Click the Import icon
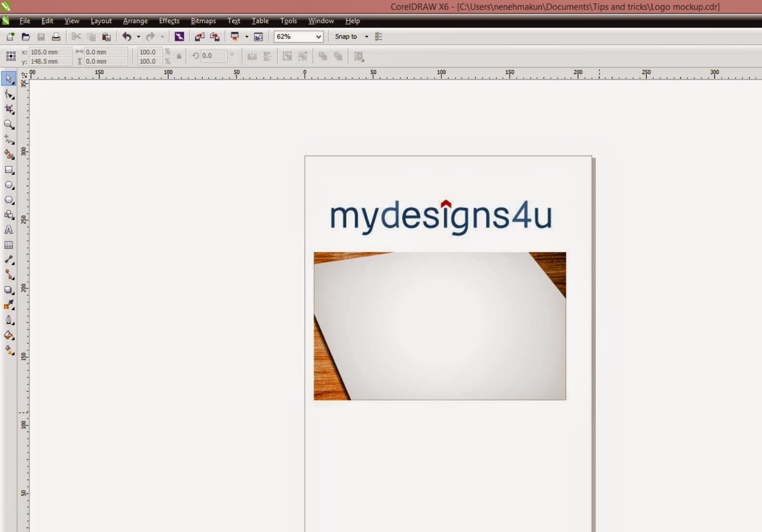The image size is (762, 532). [199, 37]
